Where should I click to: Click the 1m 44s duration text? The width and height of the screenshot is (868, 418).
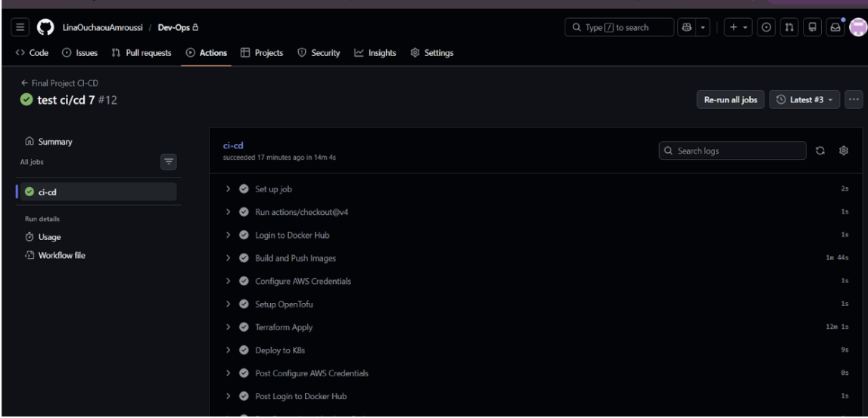[x=837, y=258]
